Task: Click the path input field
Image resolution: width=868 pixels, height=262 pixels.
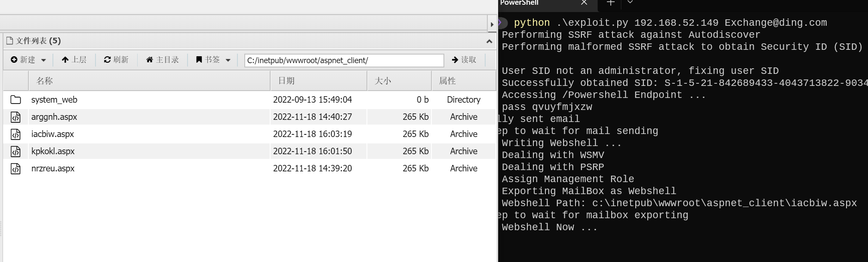Action: point(344,61)
